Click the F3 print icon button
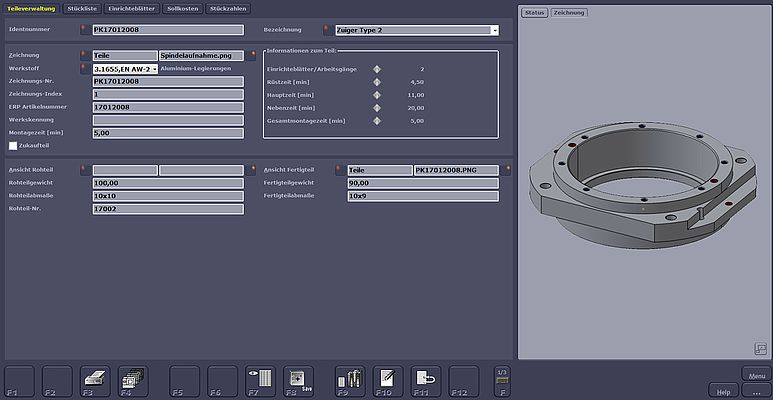Screen dimensions: 773x400 tap(95, 380)
